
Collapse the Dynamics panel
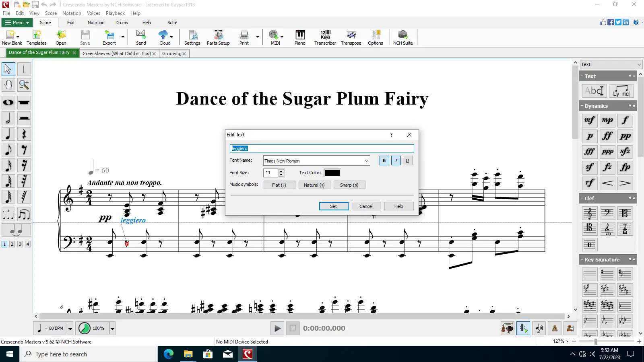click(x=582, y=106)
